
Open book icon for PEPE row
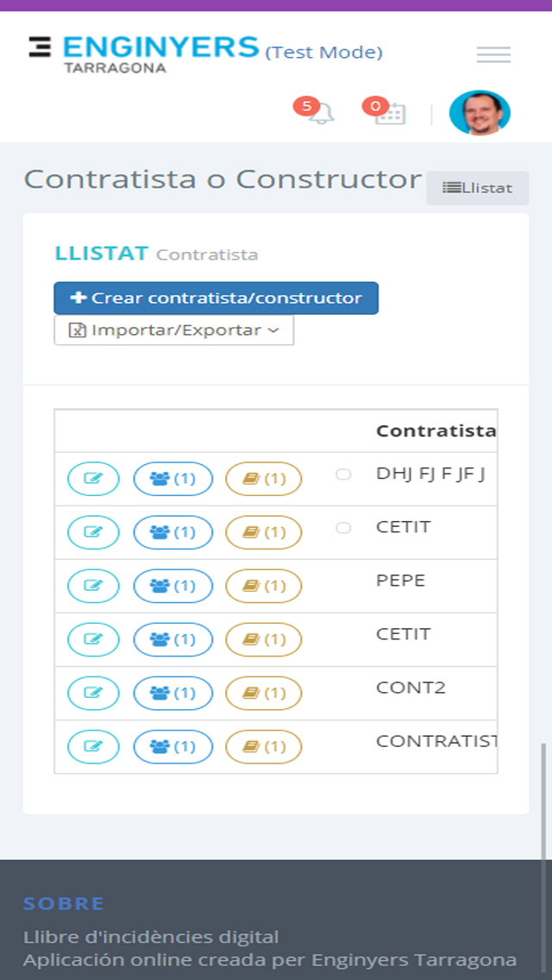[x=264, y=586]
